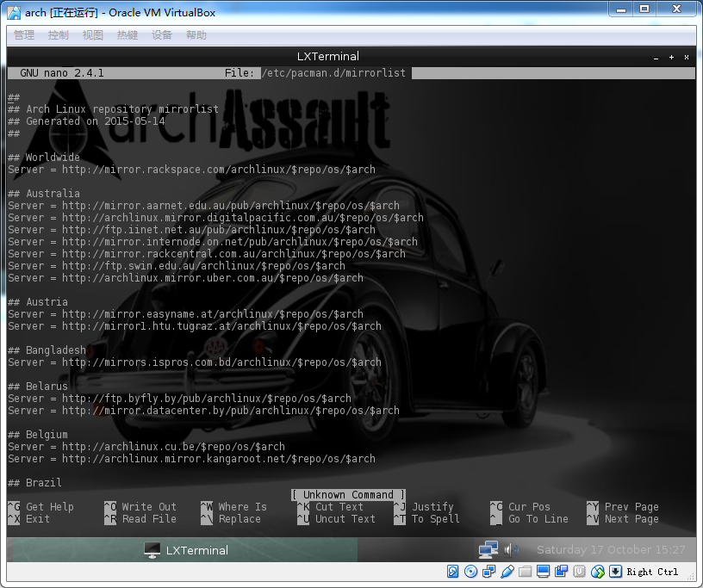Maximize LXTerminal with the plus button

[671, 58]
